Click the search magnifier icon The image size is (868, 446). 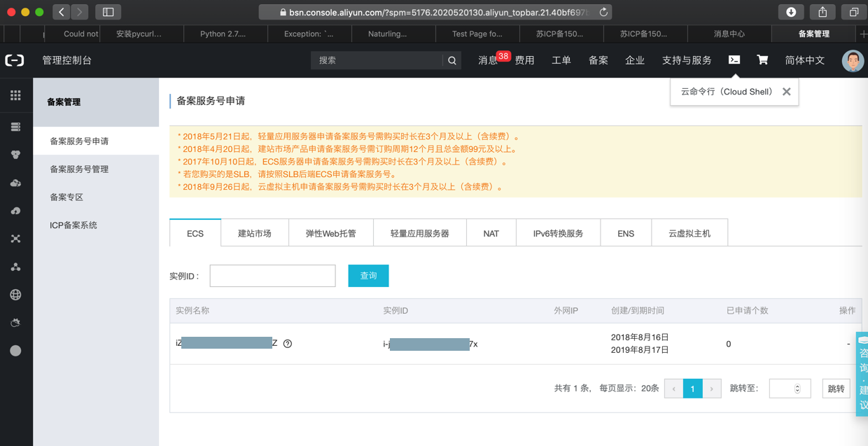click(452, 61)
